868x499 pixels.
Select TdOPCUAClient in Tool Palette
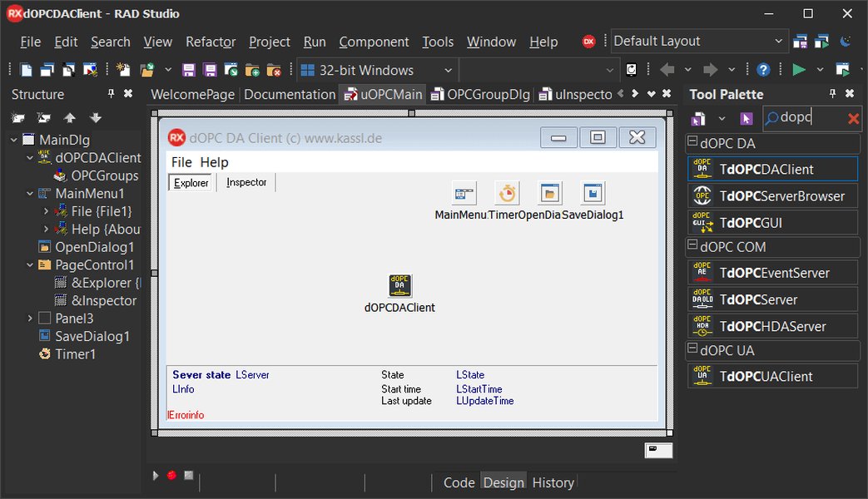(x=773, y=376)
